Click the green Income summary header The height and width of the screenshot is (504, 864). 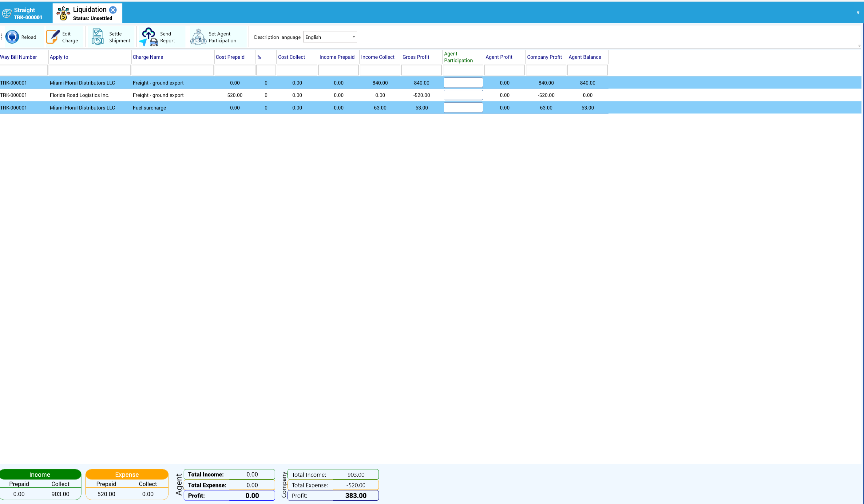pos(40,474)
